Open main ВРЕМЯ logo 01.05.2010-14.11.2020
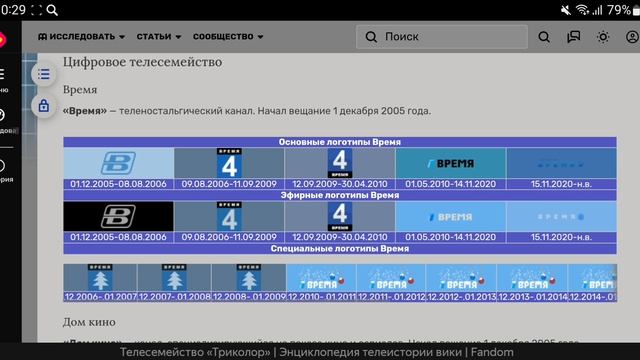 pyautogui.click(x=451, y=163)
